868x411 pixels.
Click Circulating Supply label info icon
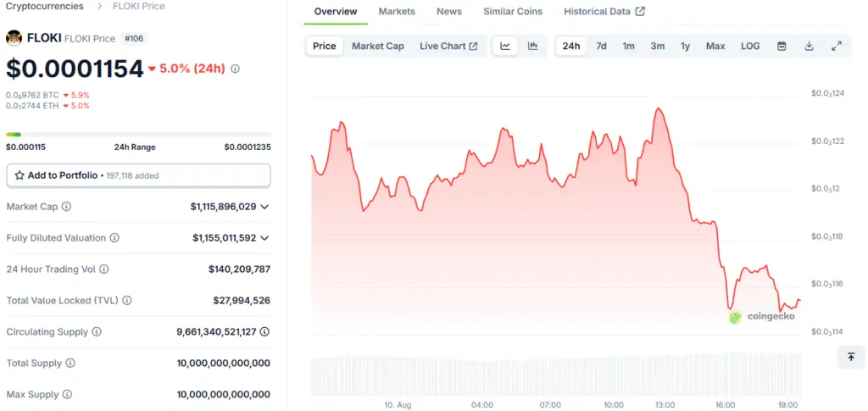(x=97, y=332)
